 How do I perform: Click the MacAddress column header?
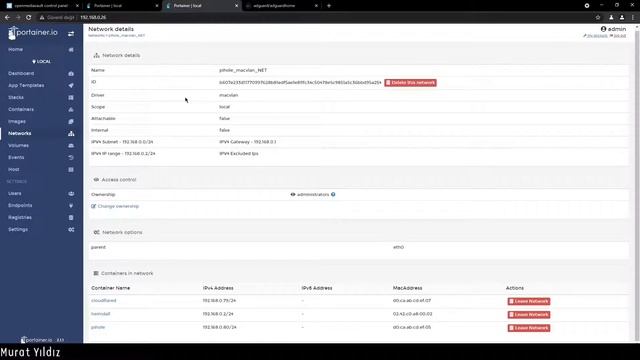click(x=407, y=288)
